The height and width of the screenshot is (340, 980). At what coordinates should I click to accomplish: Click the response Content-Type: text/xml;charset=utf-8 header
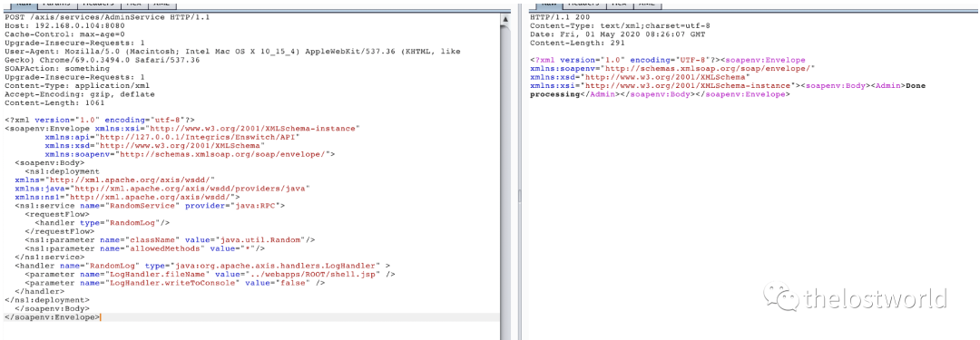[620, 25]
